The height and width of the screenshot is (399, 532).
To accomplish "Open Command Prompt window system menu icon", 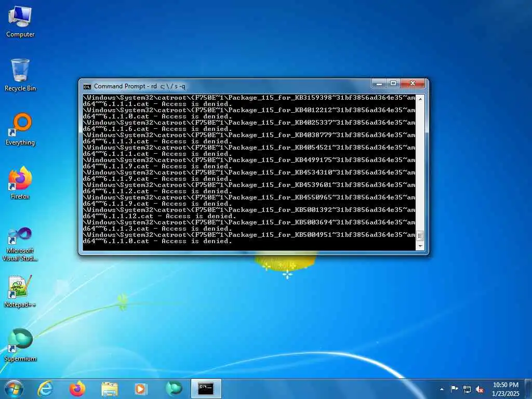I will pyautogui.click(x=87, y=87).
